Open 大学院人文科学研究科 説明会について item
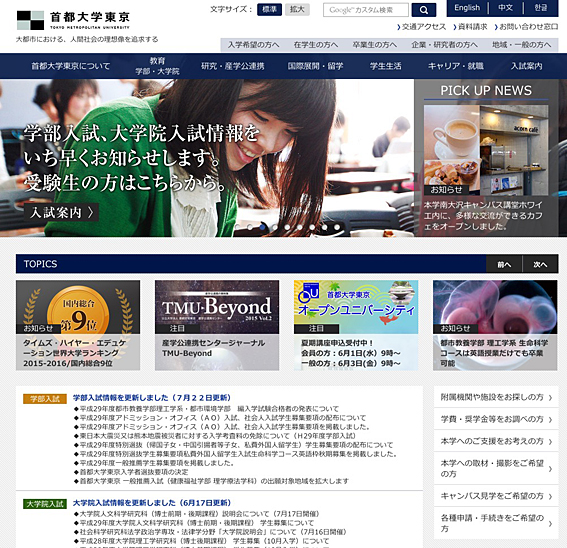This screenshot has width=567, height=548. [x=197, y=514]
